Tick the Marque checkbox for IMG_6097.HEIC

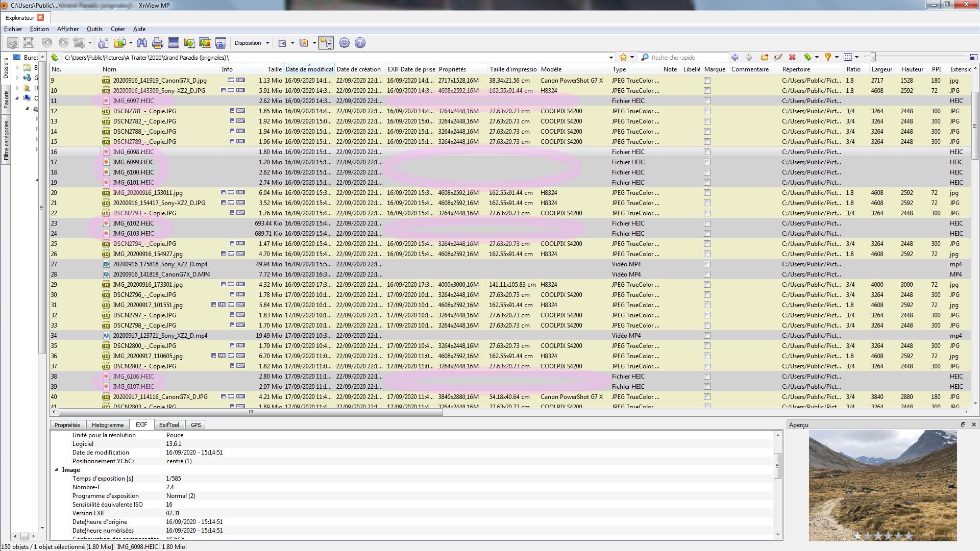707,101
